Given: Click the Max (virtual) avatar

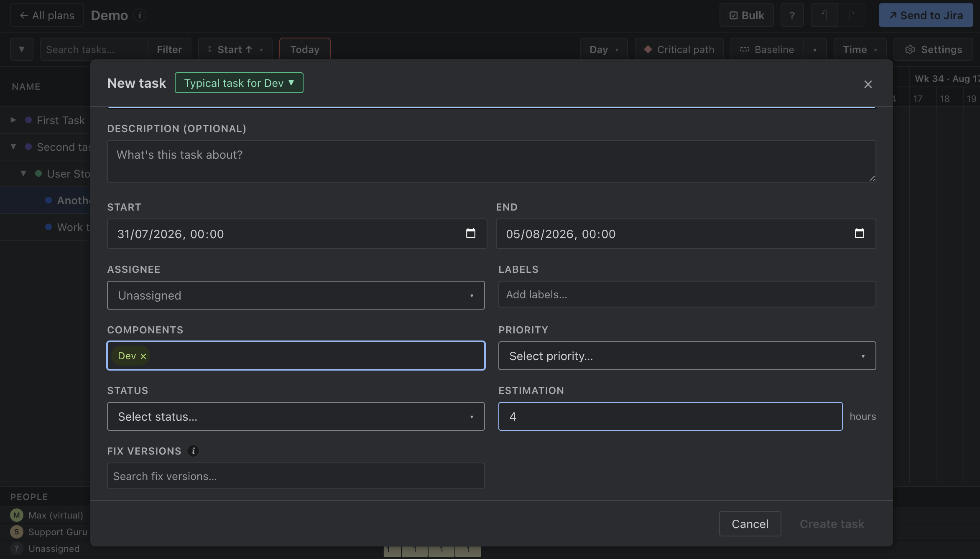Looking at the screenshot, I should pos(17,515).
